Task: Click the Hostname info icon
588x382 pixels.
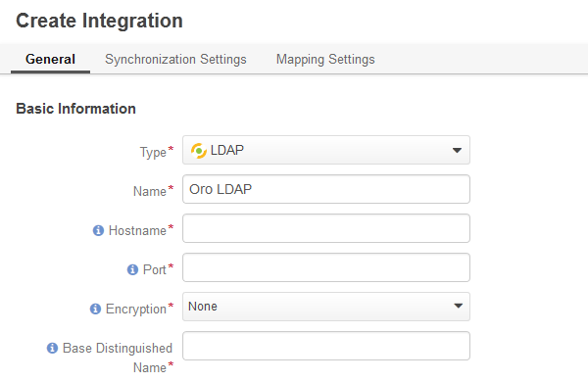Action: pyautogui.click(x=98, y=230)
